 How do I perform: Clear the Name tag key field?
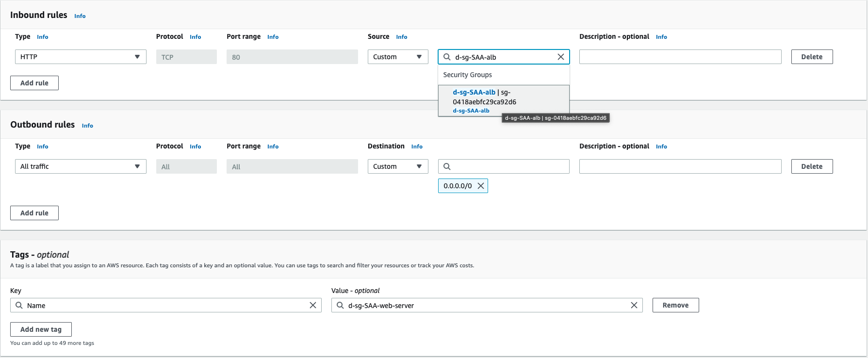pos(312,305)
